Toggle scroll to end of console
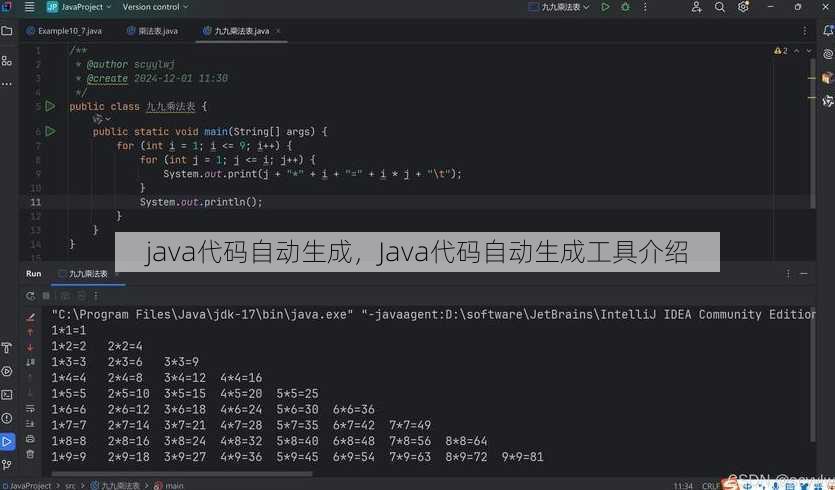This screenshot has width=835, height=490. coord(30,424)
